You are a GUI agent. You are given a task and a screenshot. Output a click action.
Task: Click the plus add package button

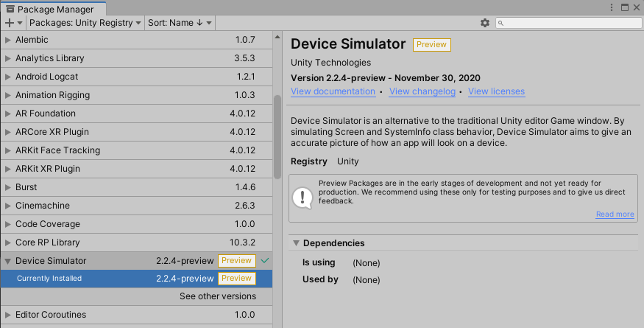pyautogui.click(x=9, y=23)
